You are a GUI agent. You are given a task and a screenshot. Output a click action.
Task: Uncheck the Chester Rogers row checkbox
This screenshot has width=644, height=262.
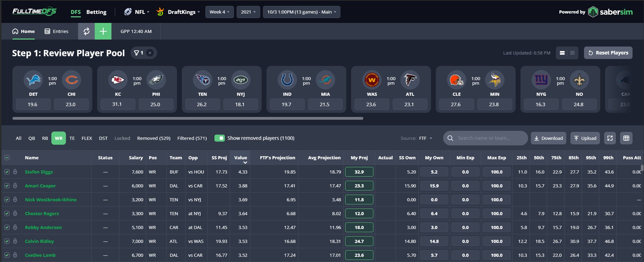click(x=7, y=213)
